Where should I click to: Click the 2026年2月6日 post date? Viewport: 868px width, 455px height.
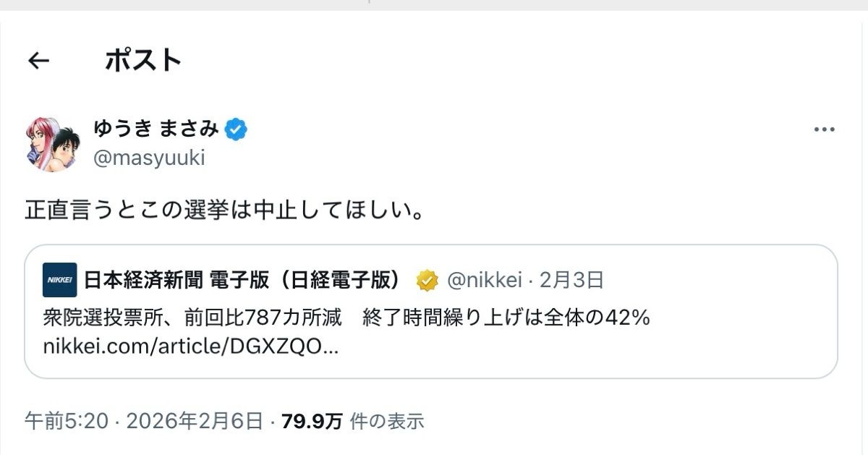tap(194, 420)
